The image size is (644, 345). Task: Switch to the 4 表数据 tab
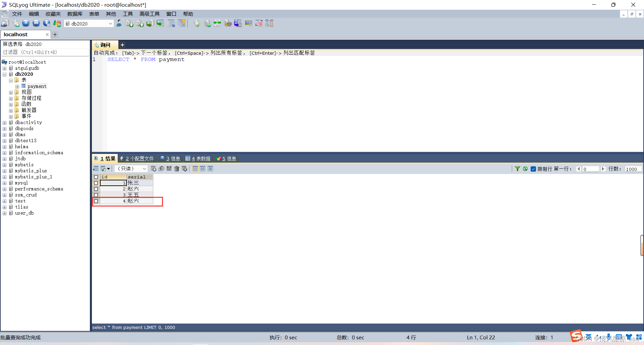click(x=198, y=159)
